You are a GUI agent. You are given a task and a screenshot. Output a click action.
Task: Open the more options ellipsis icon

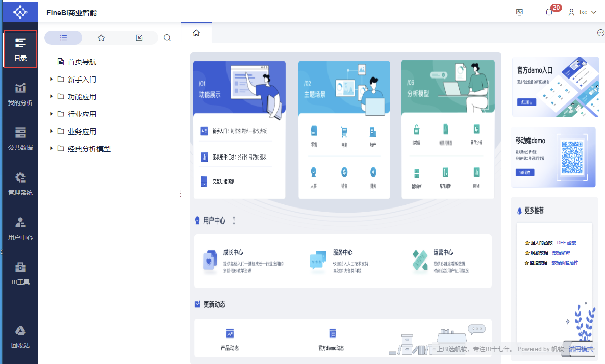coord(600,33)
